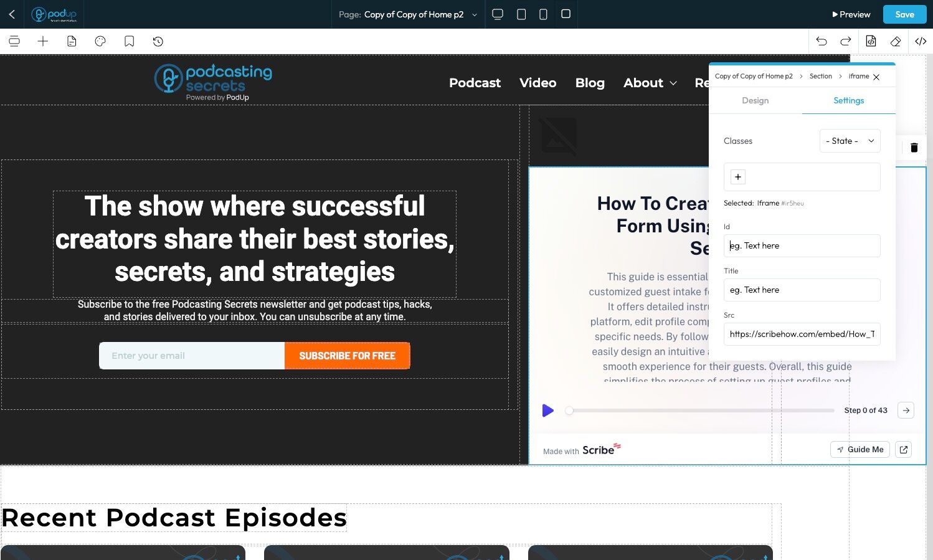Add a class with the plus button
Viewport: 933px width, 560px height.
pos(738,177)
